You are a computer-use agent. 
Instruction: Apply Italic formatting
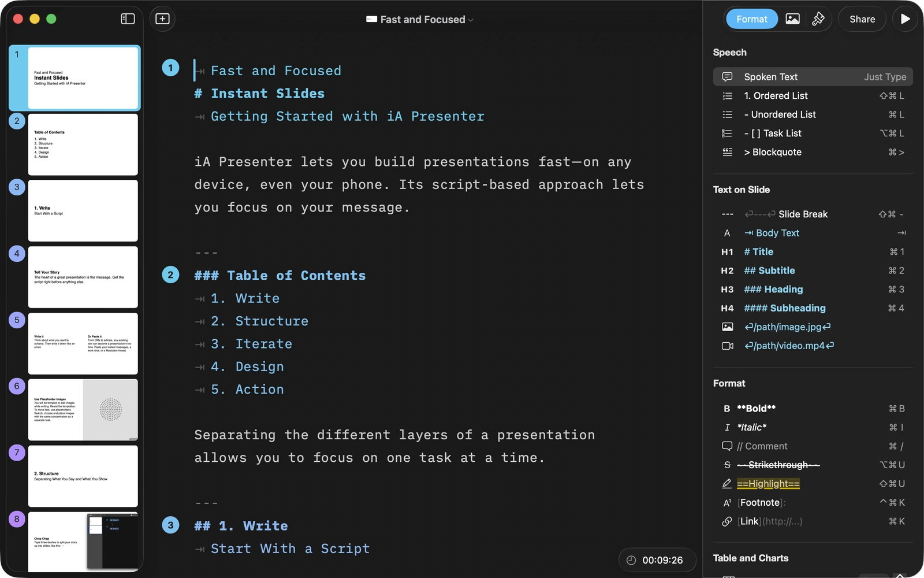pyautogui.click(x=813, y=427)
